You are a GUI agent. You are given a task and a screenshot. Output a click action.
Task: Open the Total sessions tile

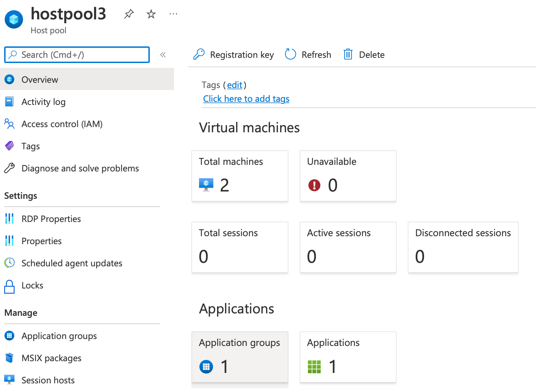[240, 247]
